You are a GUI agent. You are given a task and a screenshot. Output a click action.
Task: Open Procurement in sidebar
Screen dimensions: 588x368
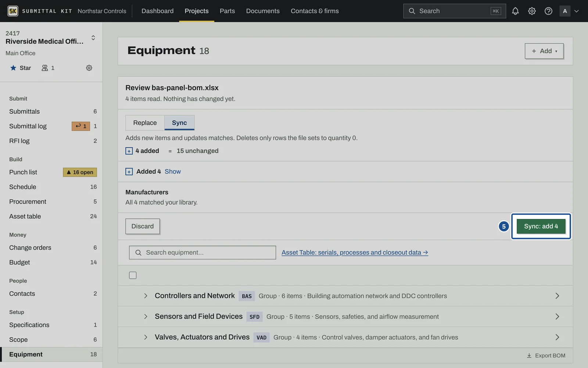coord(51,202)
